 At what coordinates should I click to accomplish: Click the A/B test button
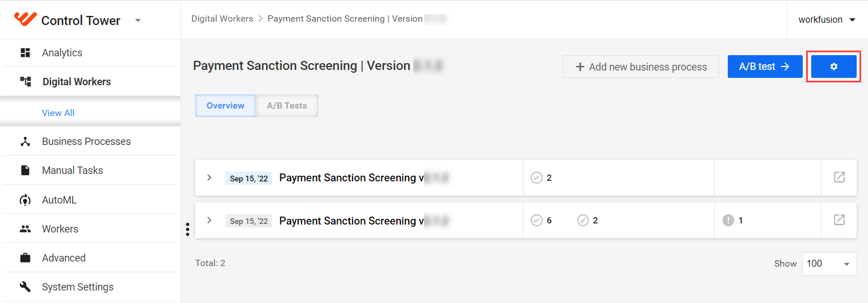(x=765, y=67)
